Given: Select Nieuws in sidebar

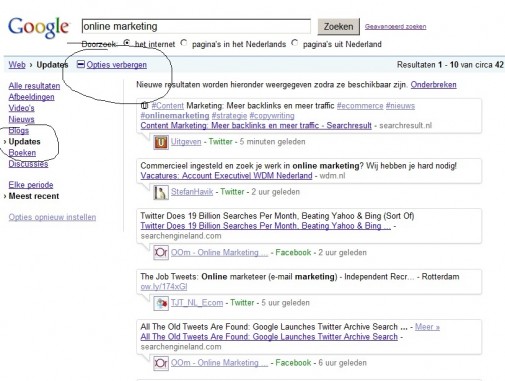Looking at the screenshot, I should click(x=21, y=119).
